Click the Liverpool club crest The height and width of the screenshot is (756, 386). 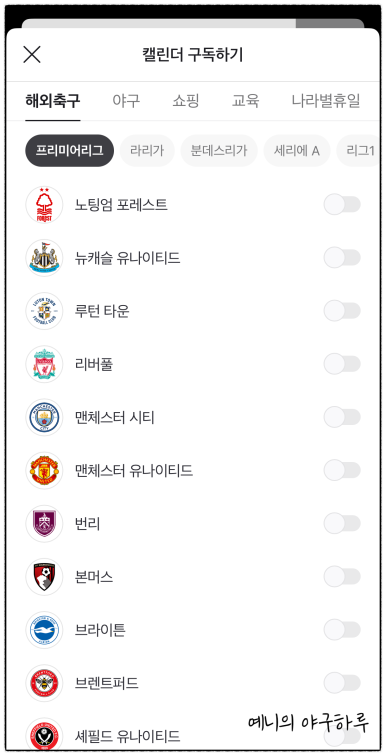[x=44, y=364]
